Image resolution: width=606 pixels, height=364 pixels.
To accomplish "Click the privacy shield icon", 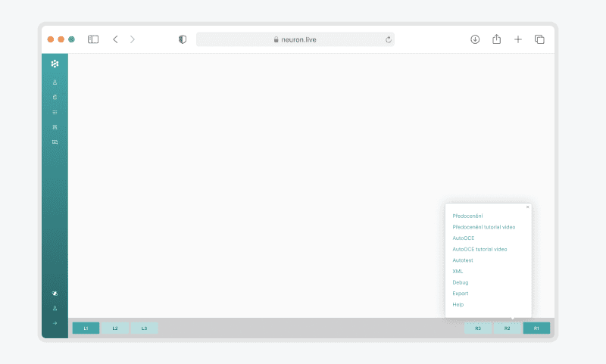I will coord(183,39).
